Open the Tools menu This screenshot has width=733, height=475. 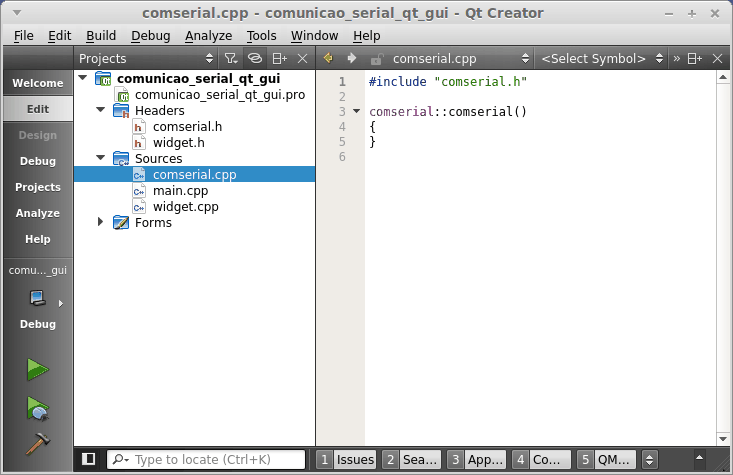pos(261,36)
